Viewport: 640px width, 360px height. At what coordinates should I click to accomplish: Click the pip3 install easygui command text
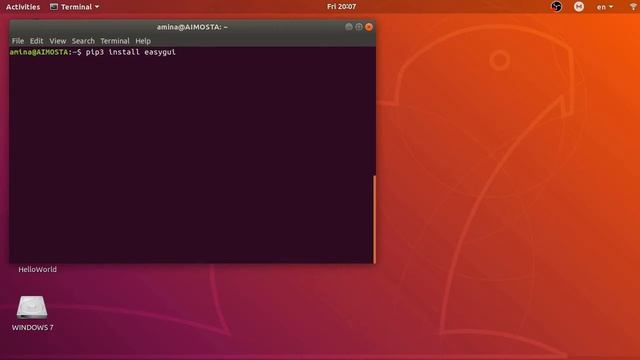coord(131,52)
